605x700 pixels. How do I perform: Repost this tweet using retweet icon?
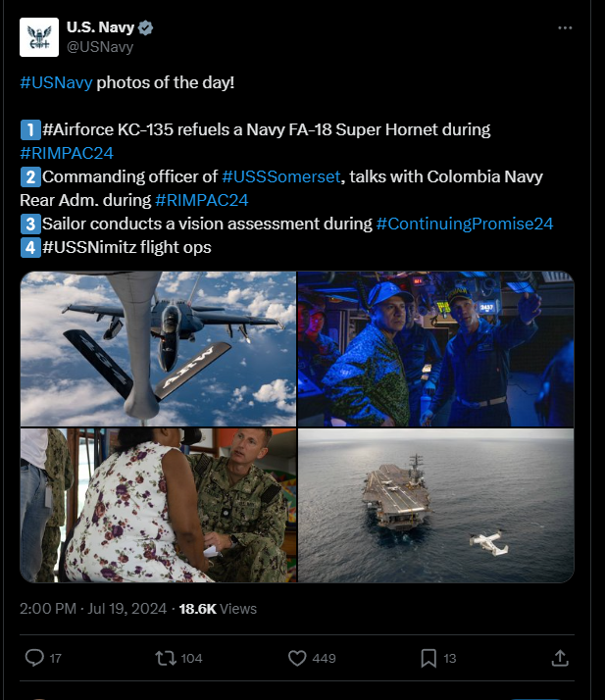[166, 658]
